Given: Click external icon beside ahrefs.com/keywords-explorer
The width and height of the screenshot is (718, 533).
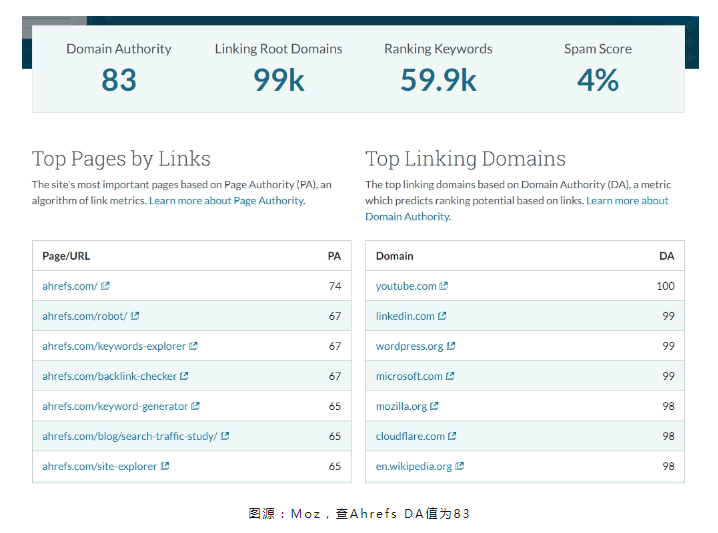Looking at the screenshot, I should [194, 346].
